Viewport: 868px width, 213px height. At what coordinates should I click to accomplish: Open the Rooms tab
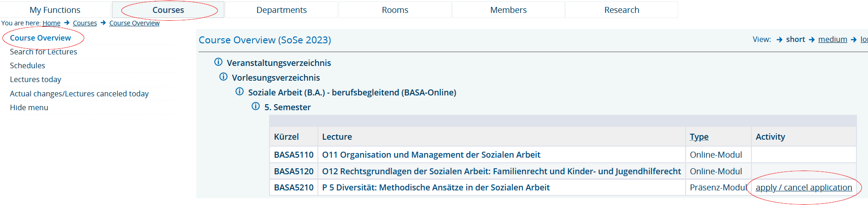tap(395, 10)
